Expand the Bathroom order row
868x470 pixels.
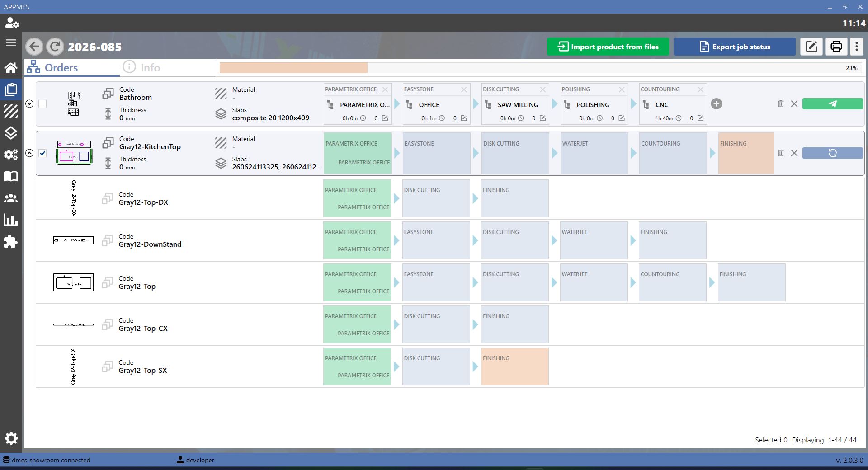point(29,104)
